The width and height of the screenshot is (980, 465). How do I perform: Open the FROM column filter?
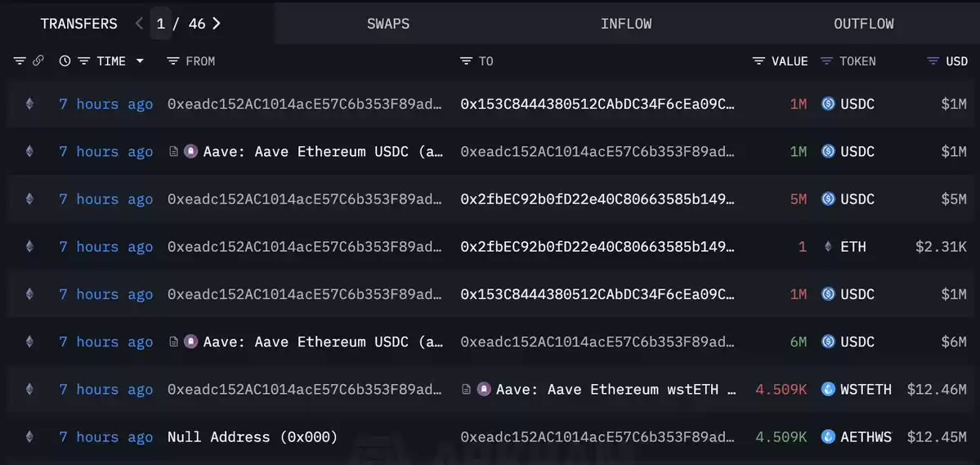point(173,60)
